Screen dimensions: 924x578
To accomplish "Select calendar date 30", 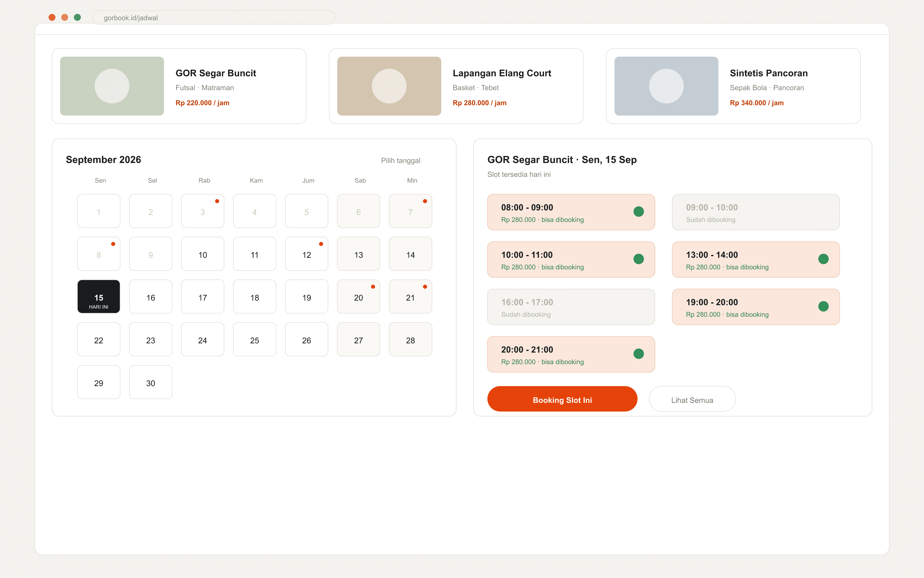I will tap(151, 382).
